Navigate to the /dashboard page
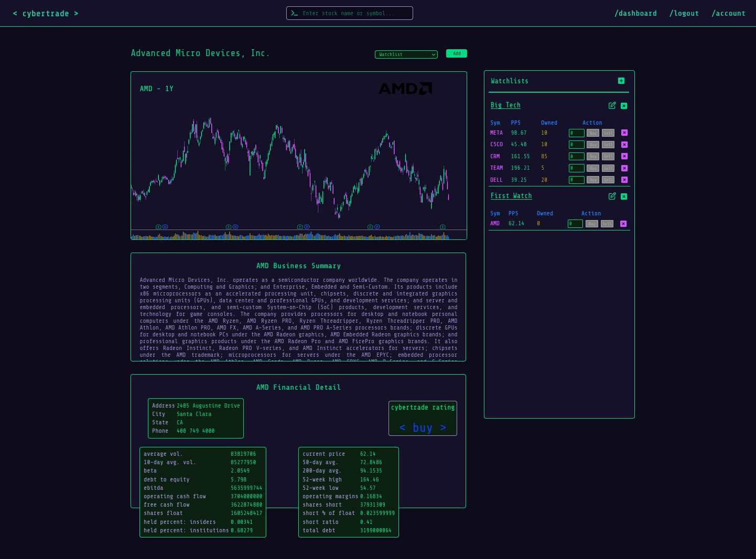Viewport: 756px width, 559px height. [635, 13]
